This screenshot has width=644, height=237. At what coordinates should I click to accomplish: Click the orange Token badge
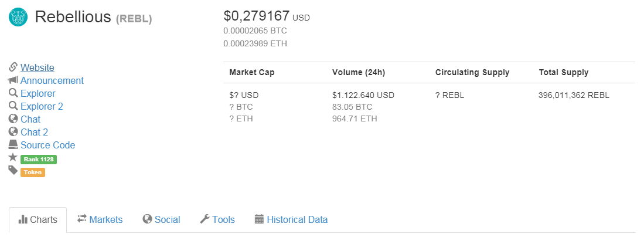coord(33,172)
